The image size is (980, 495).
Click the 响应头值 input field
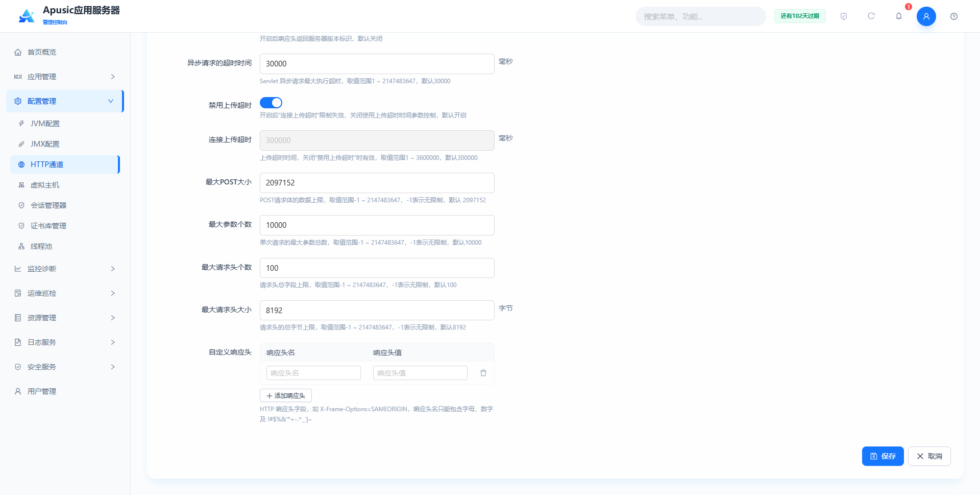click(420, 373)
